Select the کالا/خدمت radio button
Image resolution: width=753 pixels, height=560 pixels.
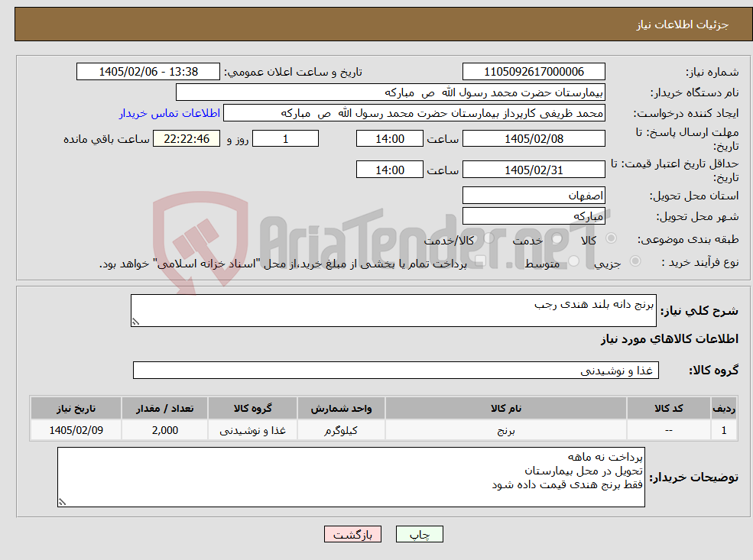(488, 238)
